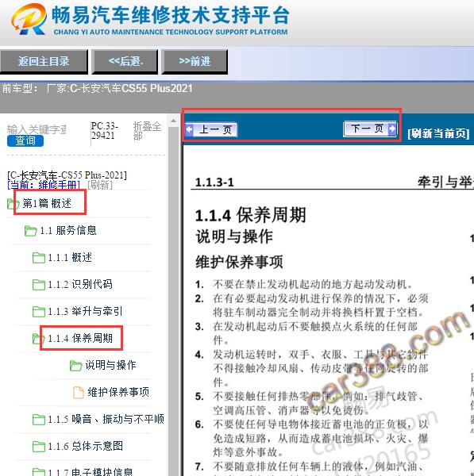This screenshot has height=476, width=474.
Task: Expand folder icon beside 1.1.5 噪音
Action: [39, 420]
